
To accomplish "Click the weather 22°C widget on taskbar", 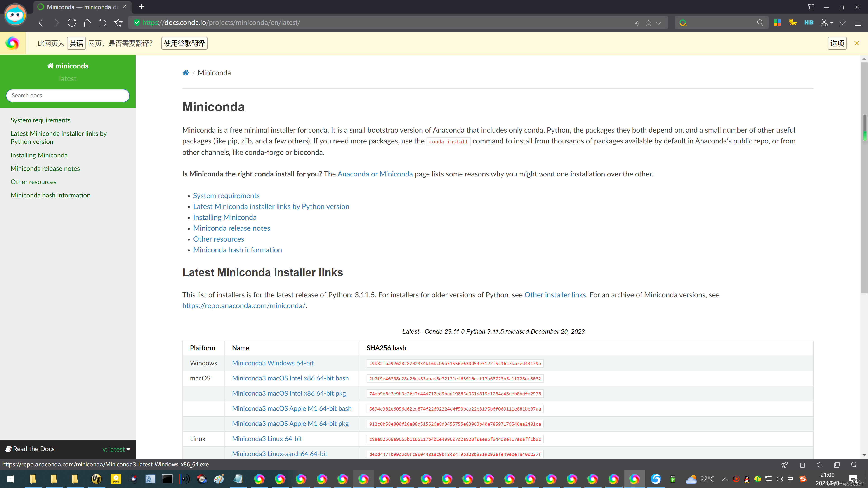I will 700,479.
